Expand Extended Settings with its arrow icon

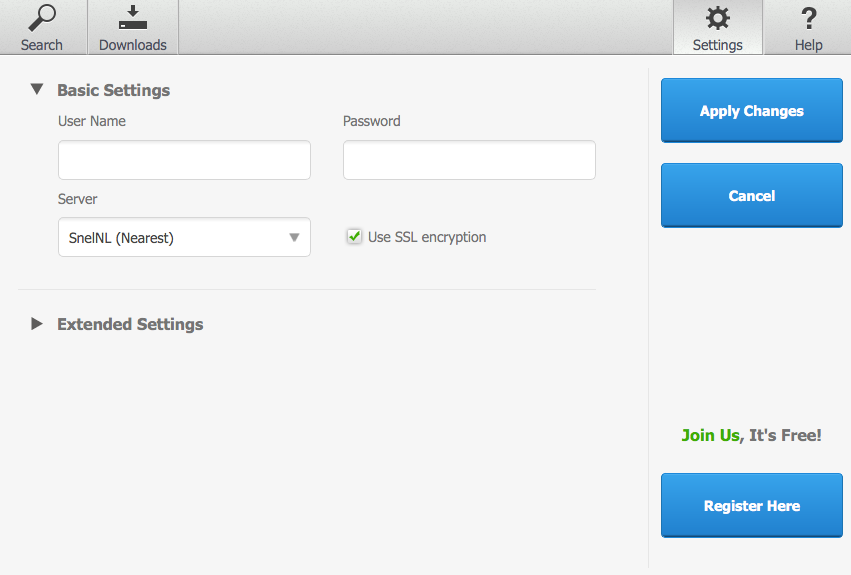tap(36, 324)
